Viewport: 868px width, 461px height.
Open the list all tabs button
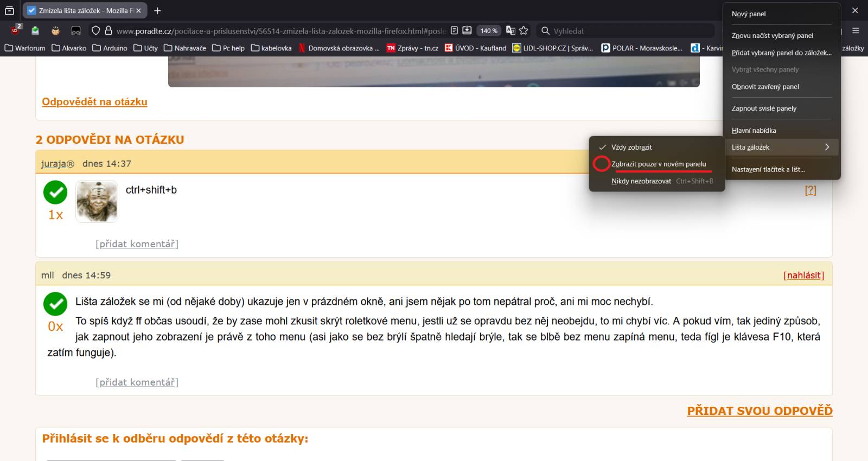(10, 10)
